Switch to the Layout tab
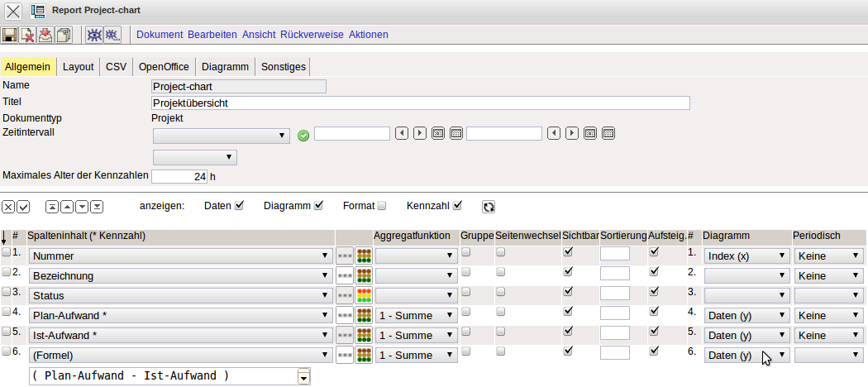 coord(79,67)
